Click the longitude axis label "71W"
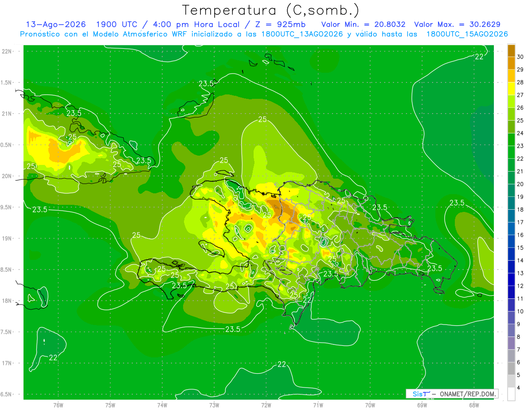 tap(318, 405)
